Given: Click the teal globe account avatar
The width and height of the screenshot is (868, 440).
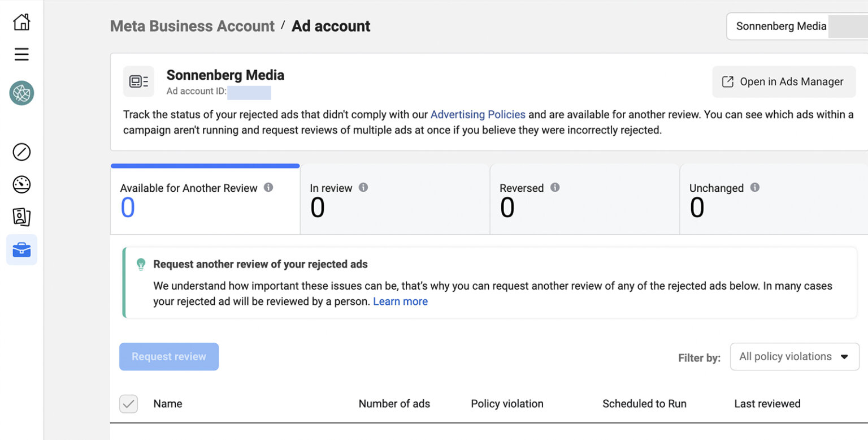Looking at the screenshot, I should click(x=21, y=93).
